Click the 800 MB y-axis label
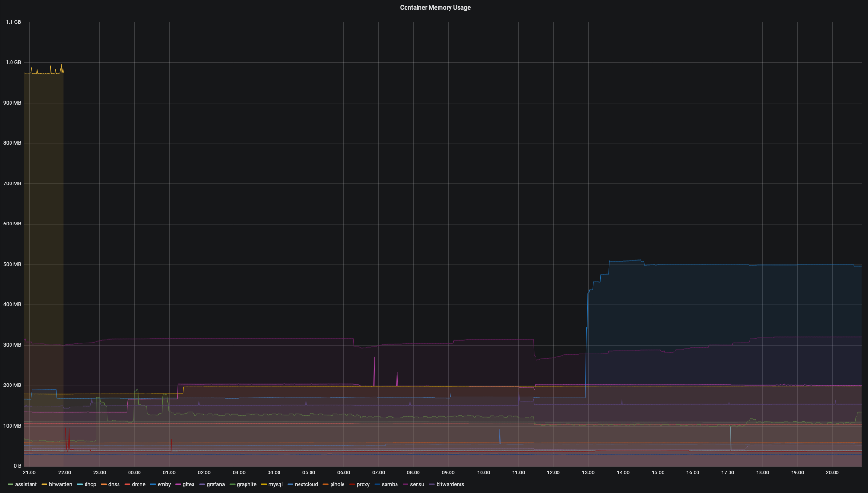Screen dimensions: 868x493 (12, 143)
